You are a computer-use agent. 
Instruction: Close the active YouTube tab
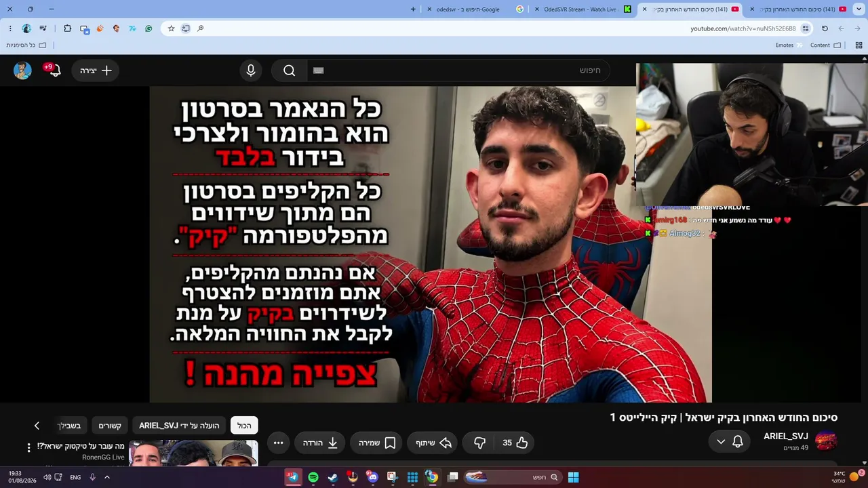point(644,9)
